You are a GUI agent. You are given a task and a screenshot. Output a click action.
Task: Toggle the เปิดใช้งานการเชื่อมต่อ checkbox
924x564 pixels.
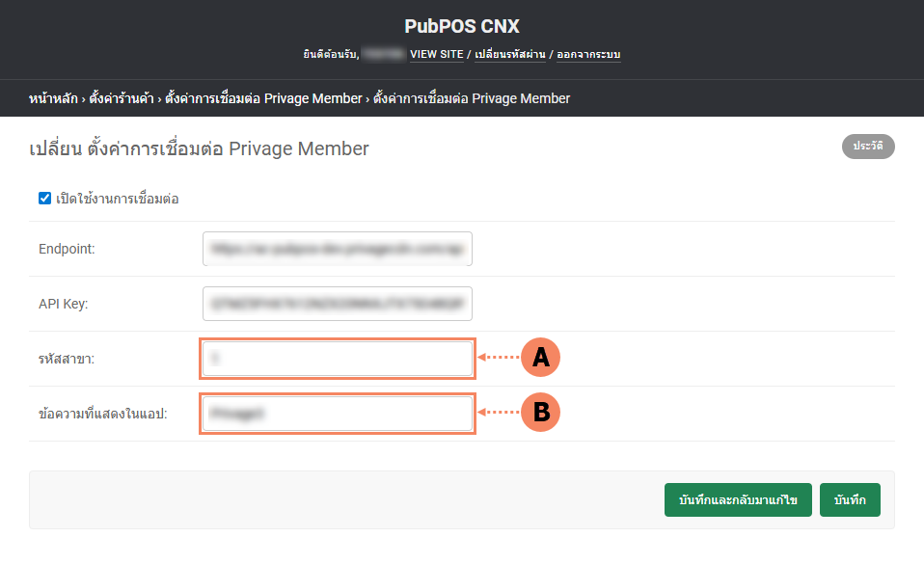44,199
